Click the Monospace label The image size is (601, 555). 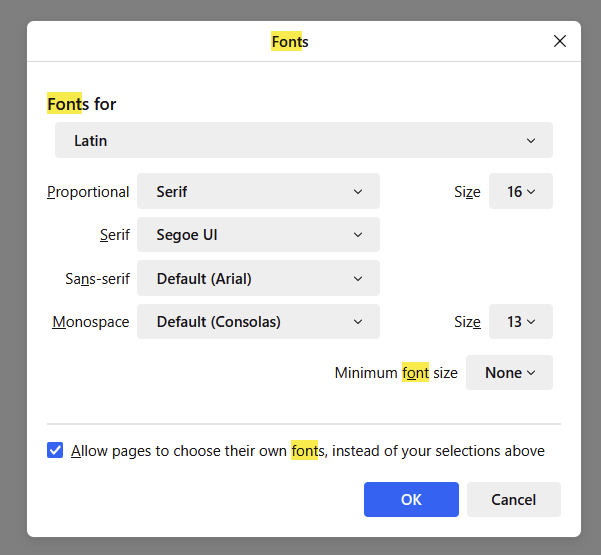pyautogui.click(x=90, y=322)
